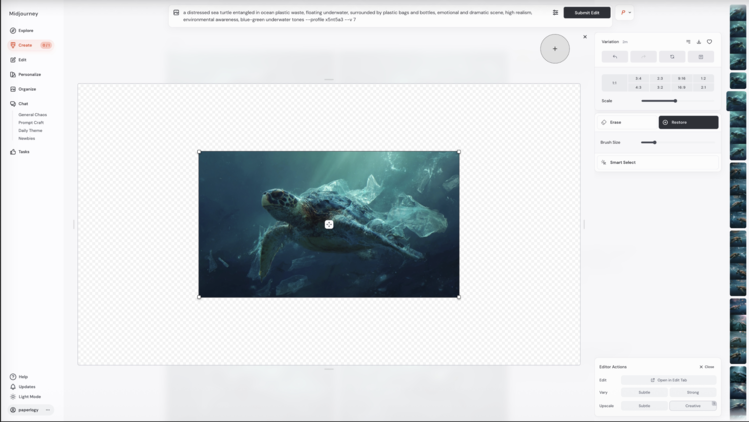
Task: Open the Chat section in the sidebar
Action: coord(19,104)
